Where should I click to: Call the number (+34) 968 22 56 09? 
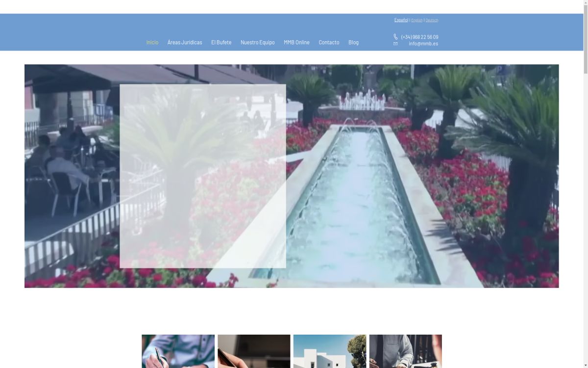pyautogui.click(x=419, y=37)
